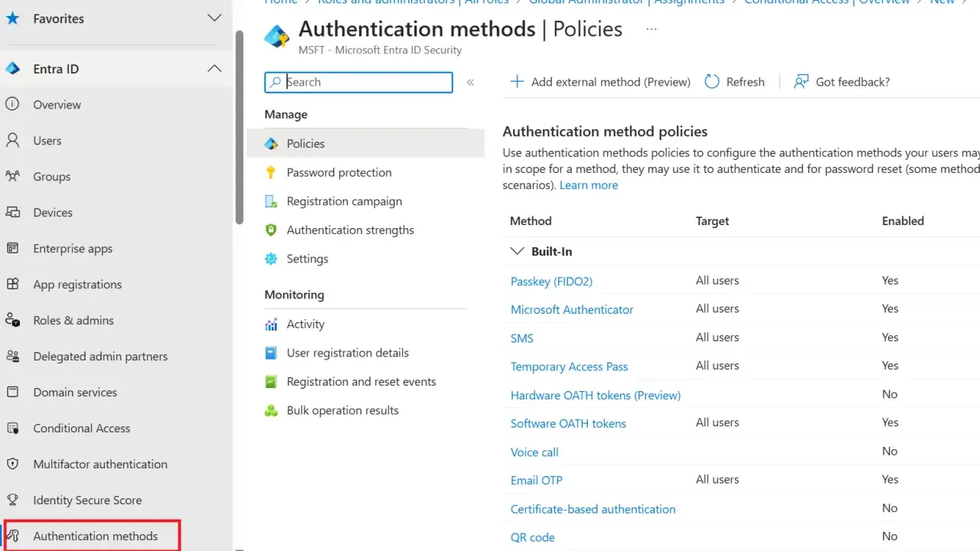Click the Password protection key icon
Image resolution: width=980 pixels, height=551 pixels.
tap(270, 172)
